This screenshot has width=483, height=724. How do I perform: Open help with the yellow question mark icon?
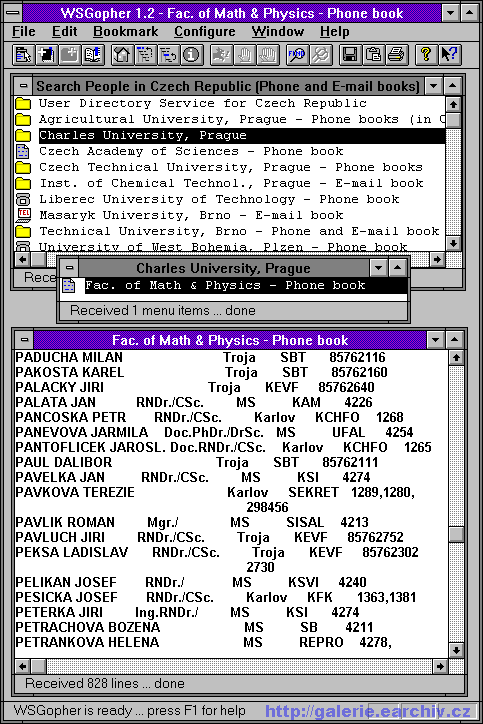point(426,55)
